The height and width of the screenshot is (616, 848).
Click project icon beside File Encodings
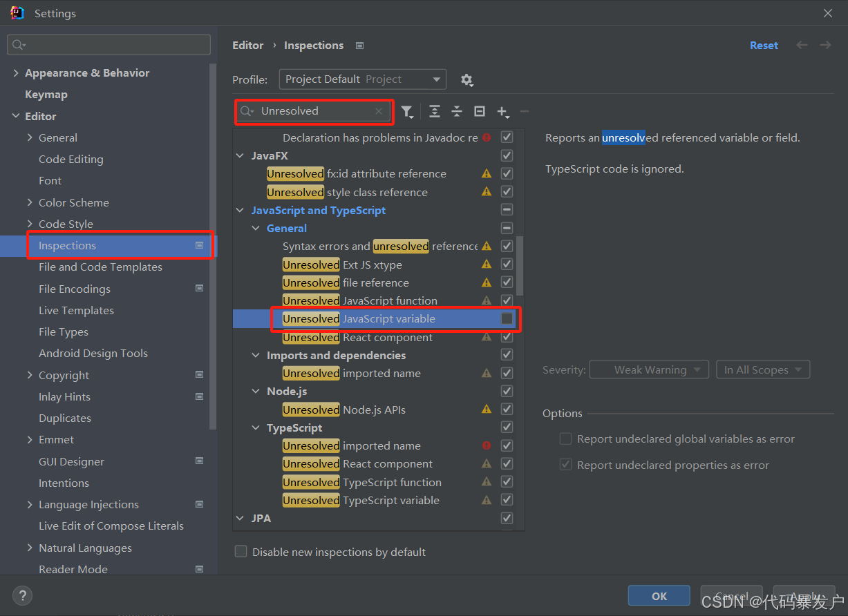pyautogui.click(x=200, y=289)
